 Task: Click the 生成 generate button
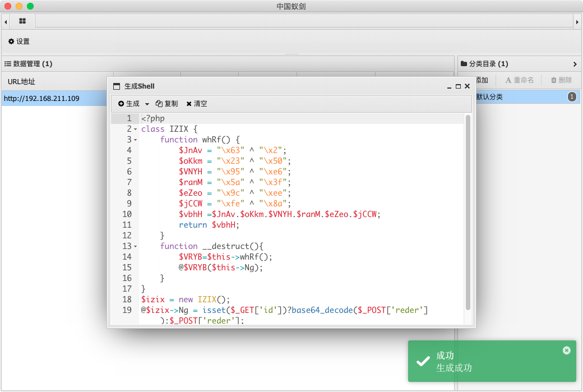click(x=129, y=104)
